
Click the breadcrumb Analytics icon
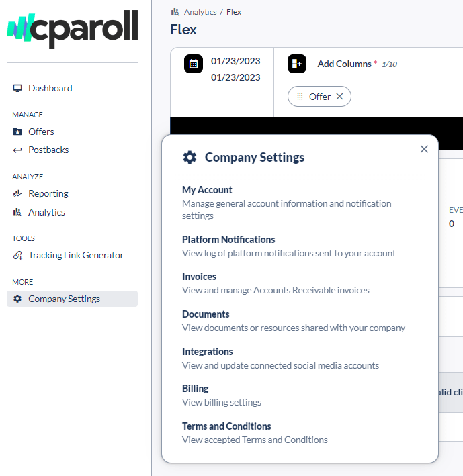coord(175,12)
